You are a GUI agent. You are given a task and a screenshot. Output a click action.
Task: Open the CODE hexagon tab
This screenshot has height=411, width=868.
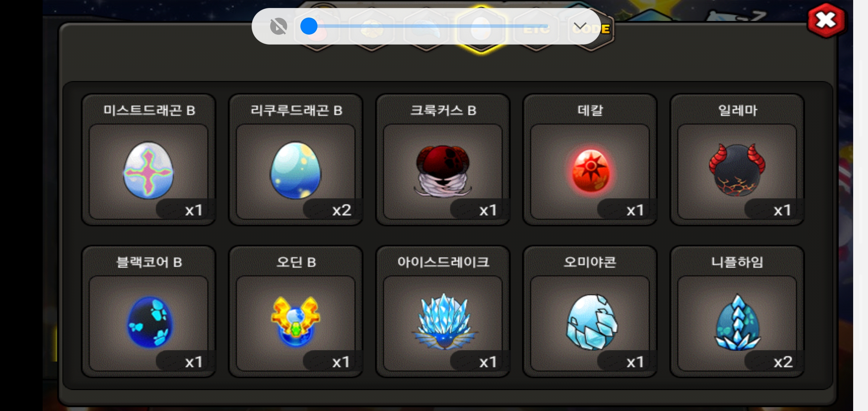pos(591,29)
